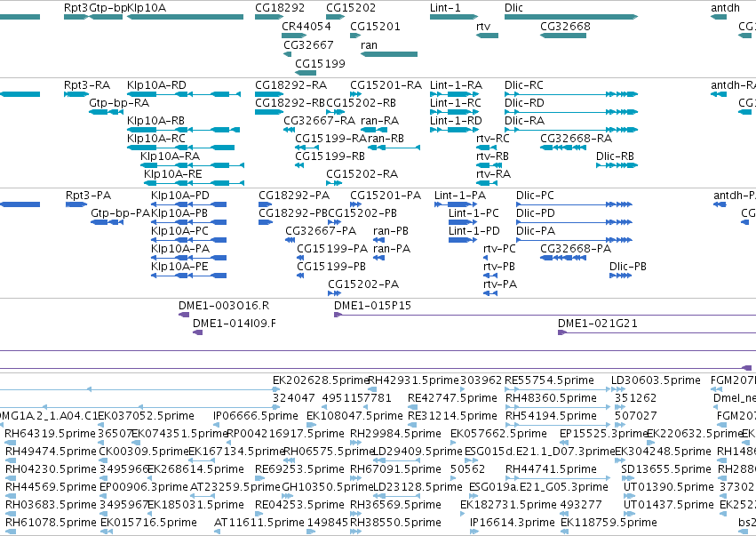Click transcript Gtp-bp-RA label

coord(119,103)
